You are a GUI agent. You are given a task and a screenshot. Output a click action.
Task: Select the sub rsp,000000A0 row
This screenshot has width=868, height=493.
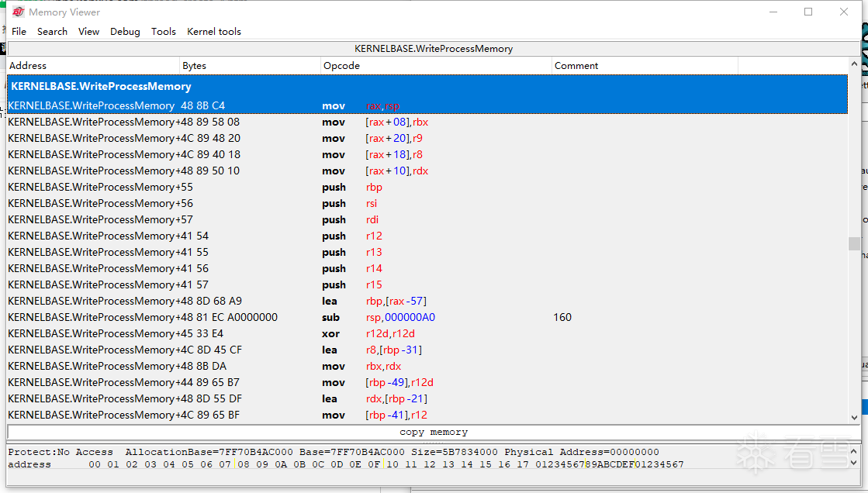pos(427,318)
